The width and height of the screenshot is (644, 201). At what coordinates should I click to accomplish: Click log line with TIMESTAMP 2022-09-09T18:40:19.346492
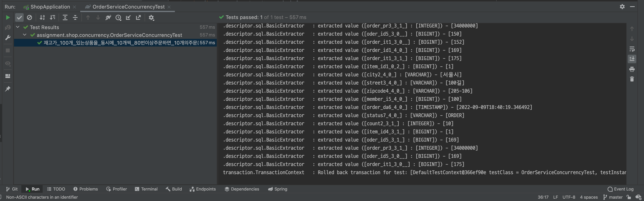pos(377,107)
